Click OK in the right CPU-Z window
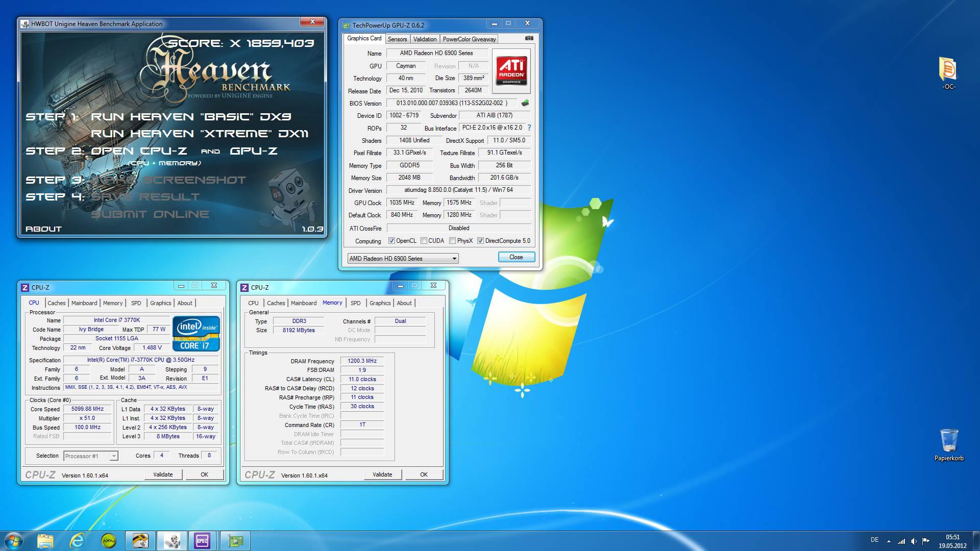This screenshot has width=980, height=551. coord(424,474)
